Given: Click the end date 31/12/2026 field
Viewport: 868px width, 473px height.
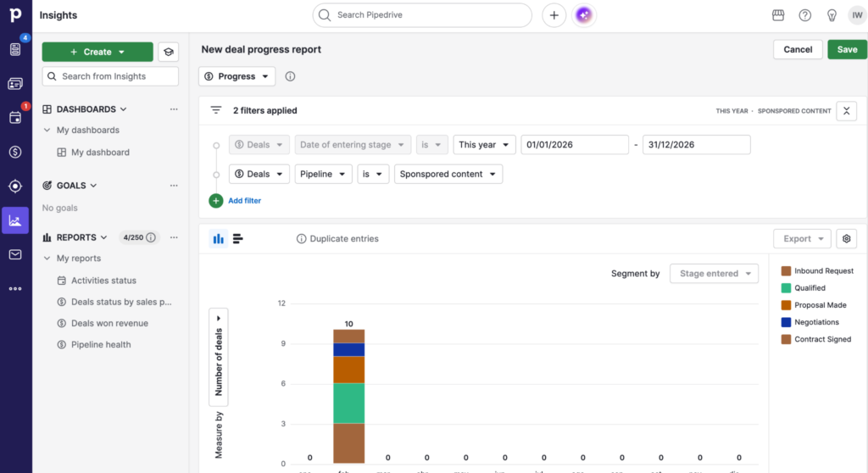Looking at the screenshot, I should 697,145.
